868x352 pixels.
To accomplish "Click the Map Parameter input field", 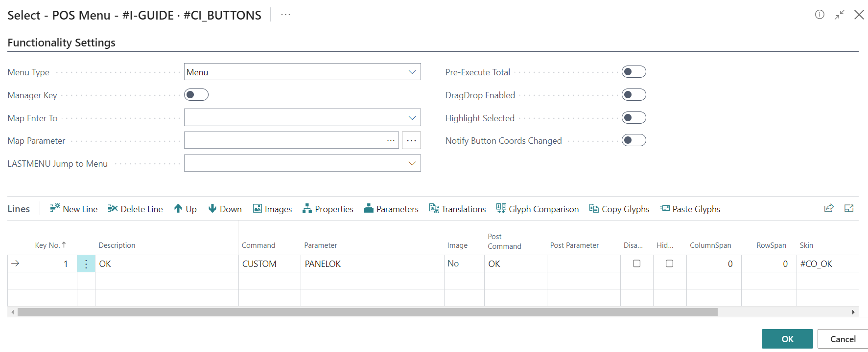I will (284, 140).
